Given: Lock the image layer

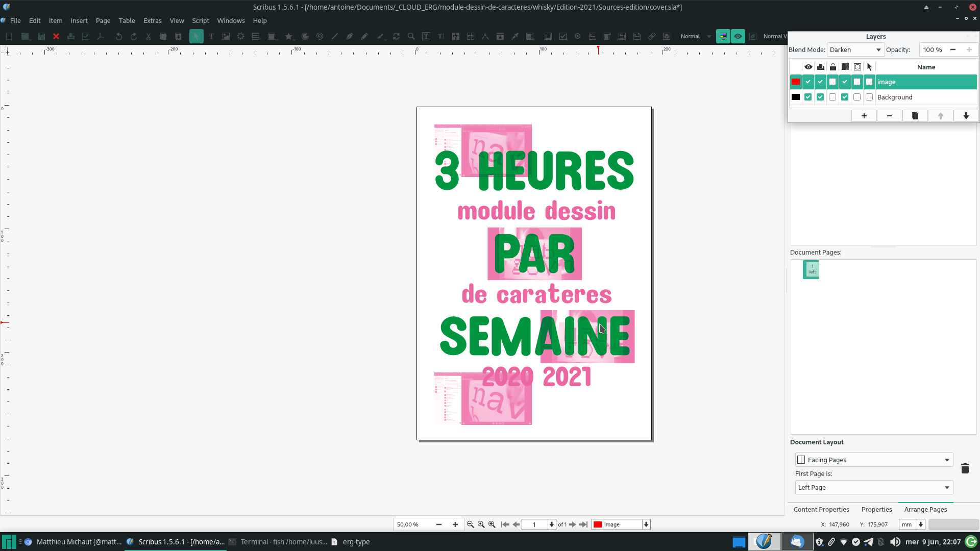Looking at the screenshot, I should [832, 82].
